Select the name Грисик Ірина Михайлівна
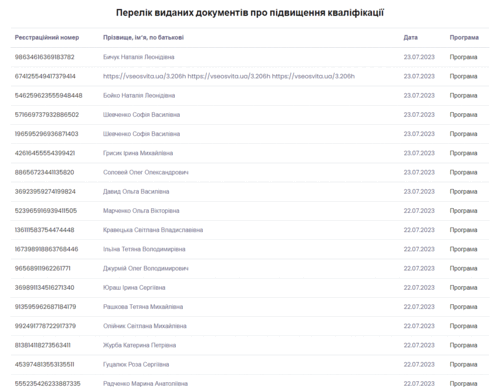The width and height of the screenshot is (500, 391). click(x=138, y=153)
